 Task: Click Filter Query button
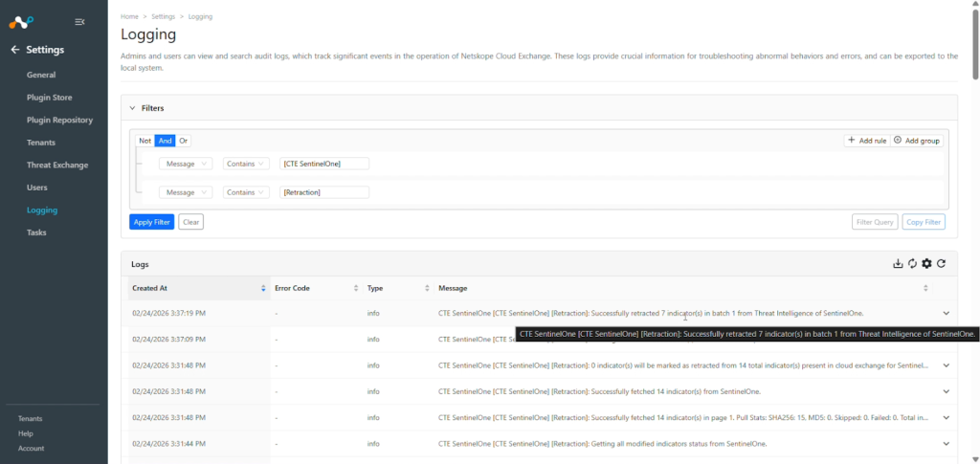pyautogui.click(x=875, y=222)
